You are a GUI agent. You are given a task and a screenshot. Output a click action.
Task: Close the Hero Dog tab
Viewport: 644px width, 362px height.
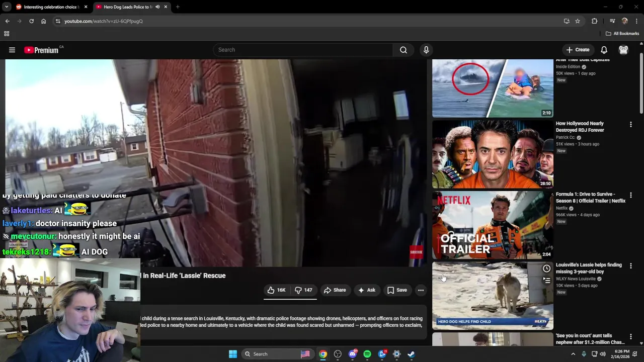coord(166,7)
